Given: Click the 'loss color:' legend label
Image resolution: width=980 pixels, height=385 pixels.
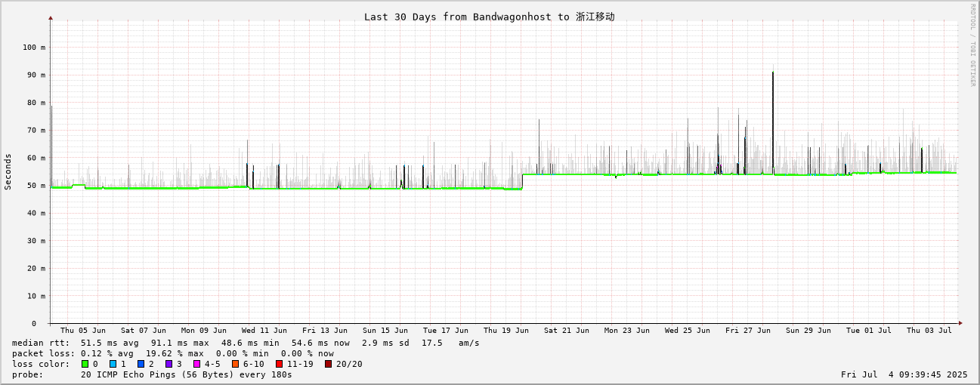Looking at the screenshot, I should pyautogui.click(x=41, y=364).
